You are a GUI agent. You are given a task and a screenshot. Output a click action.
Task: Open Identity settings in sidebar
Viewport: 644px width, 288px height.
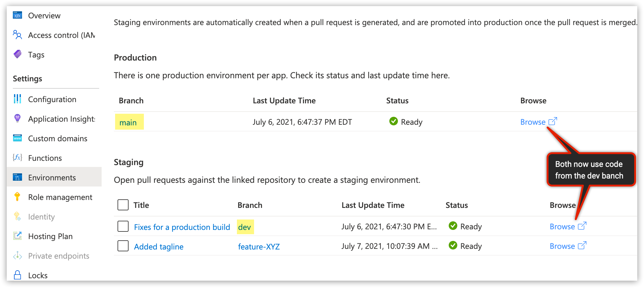pyautogui.click(x=41, y=216)
